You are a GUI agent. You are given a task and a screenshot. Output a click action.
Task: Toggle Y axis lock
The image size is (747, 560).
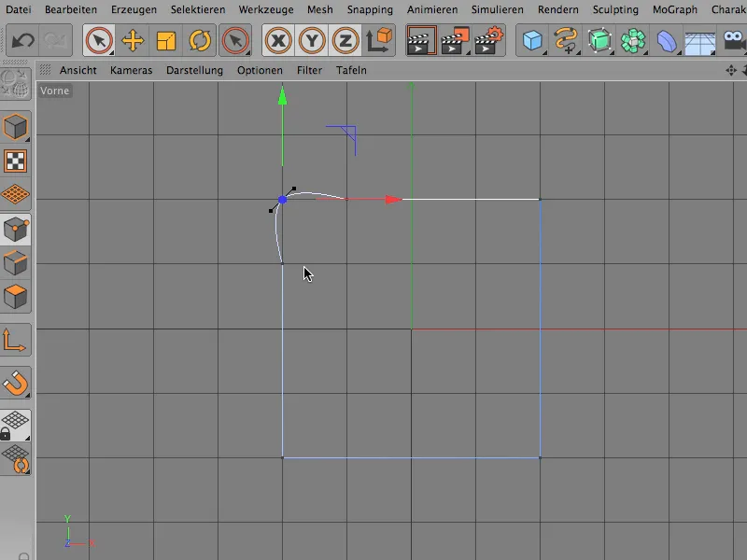(x=312, y=40)
